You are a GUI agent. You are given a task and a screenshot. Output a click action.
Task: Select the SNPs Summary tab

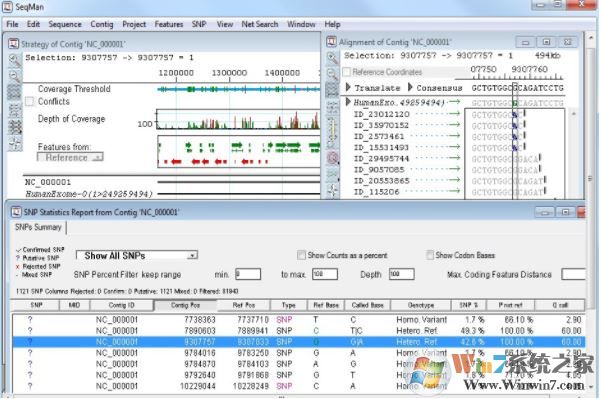coord(38,227)
